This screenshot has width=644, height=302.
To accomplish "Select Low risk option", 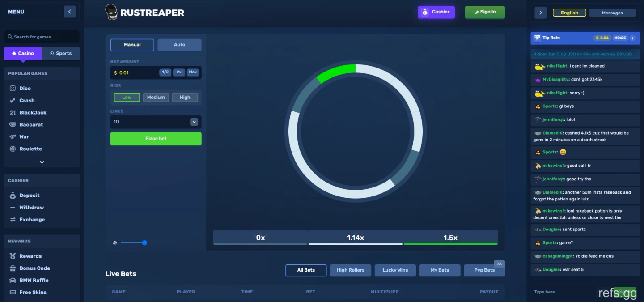I will (x=127, y=98).
